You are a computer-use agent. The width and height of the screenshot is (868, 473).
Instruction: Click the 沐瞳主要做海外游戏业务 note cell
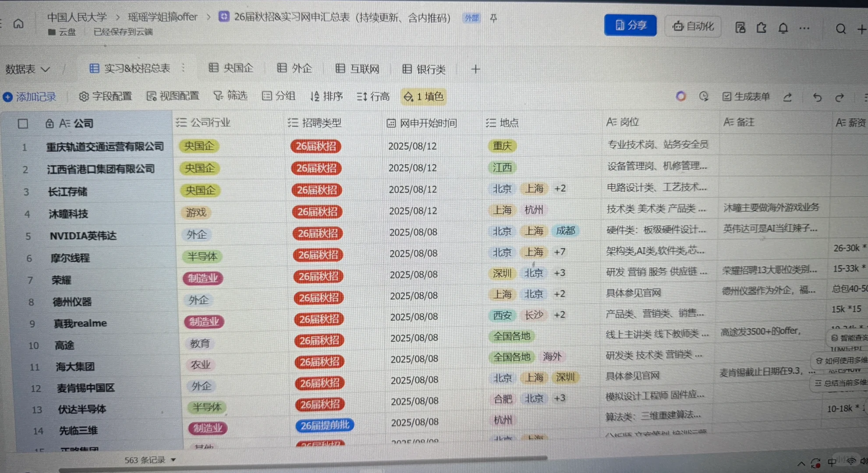coord(771,207)
